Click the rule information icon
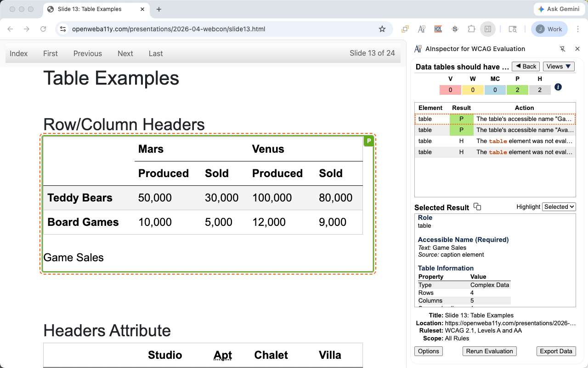This screenshot has width=588, height=368. pyautogui.click(x=558, y=87)
